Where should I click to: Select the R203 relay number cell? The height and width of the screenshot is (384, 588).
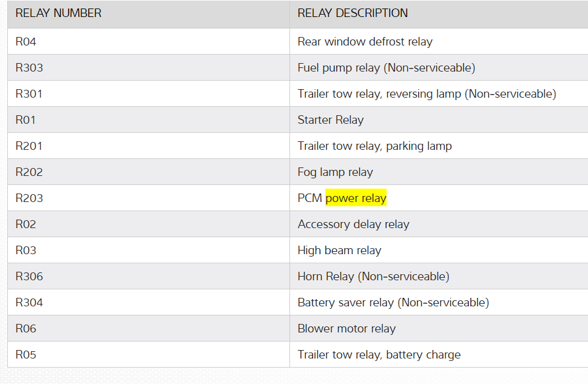[29, 198]
